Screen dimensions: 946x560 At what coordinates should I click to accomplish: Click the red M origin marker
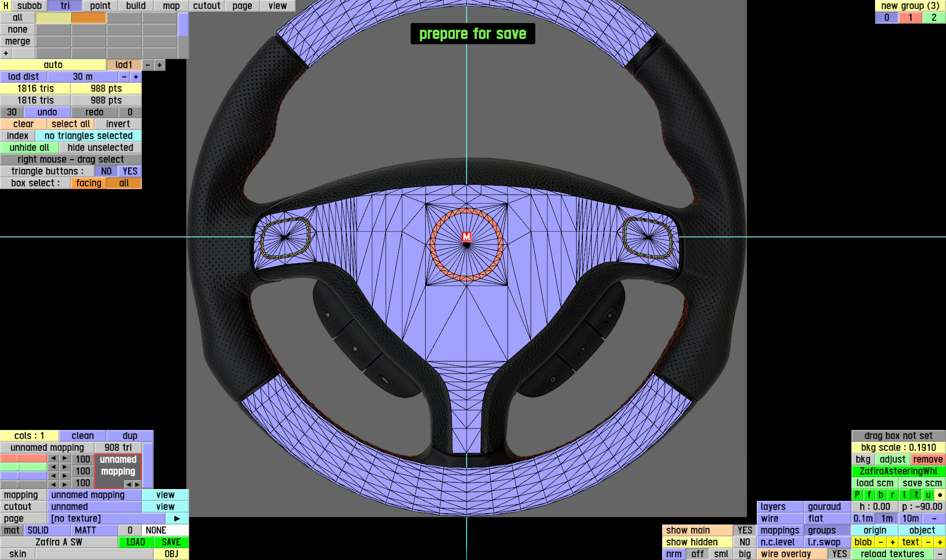466,237
